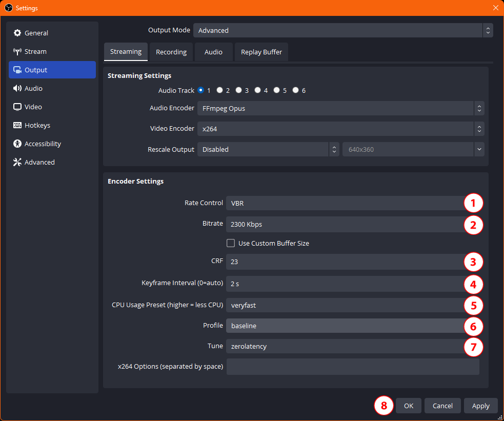The width and height of the screenshot is (504, 421).
Task: Switch to the Audio output tab
Action: [213, 52]
